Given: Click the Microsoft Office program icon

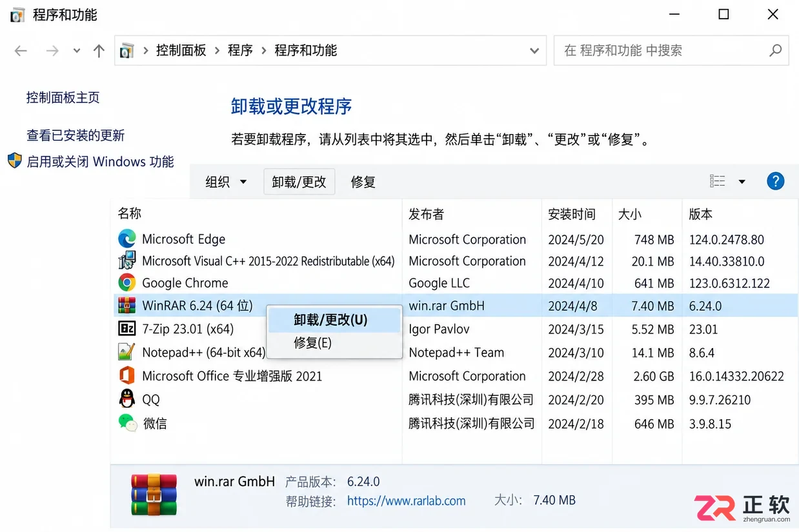Looking at the screenshot, I should point(127,375).
